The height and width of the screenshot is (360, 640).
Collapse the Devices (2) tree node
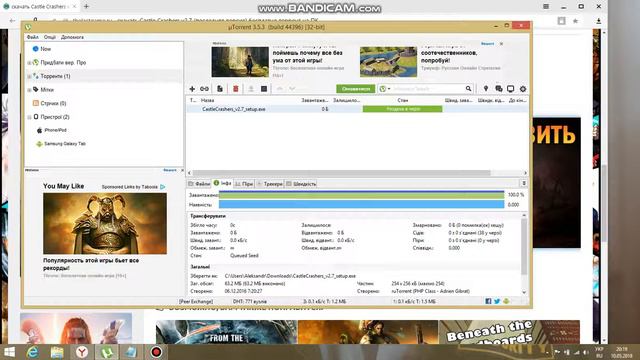click(29, 117)
